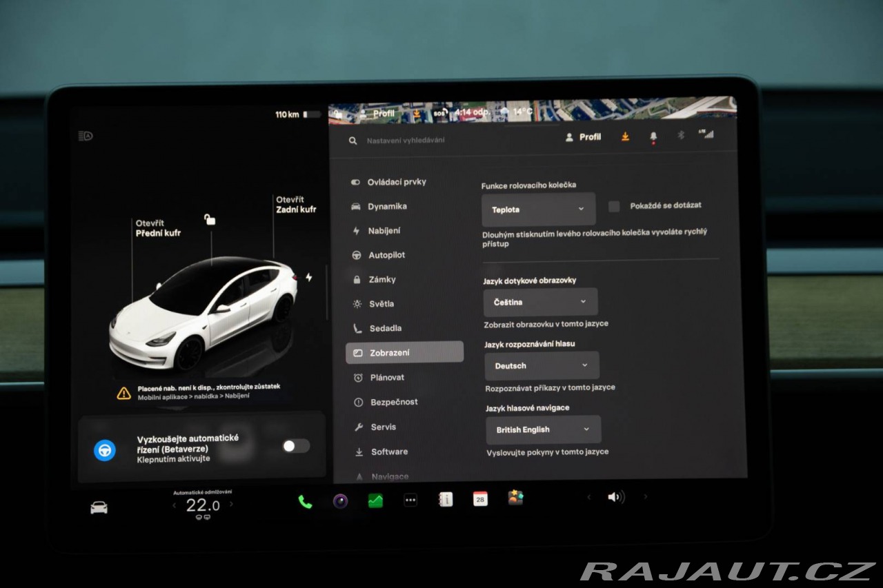Open the Zadní kufr
The image size is (883, 588).
tap(296, 205)
